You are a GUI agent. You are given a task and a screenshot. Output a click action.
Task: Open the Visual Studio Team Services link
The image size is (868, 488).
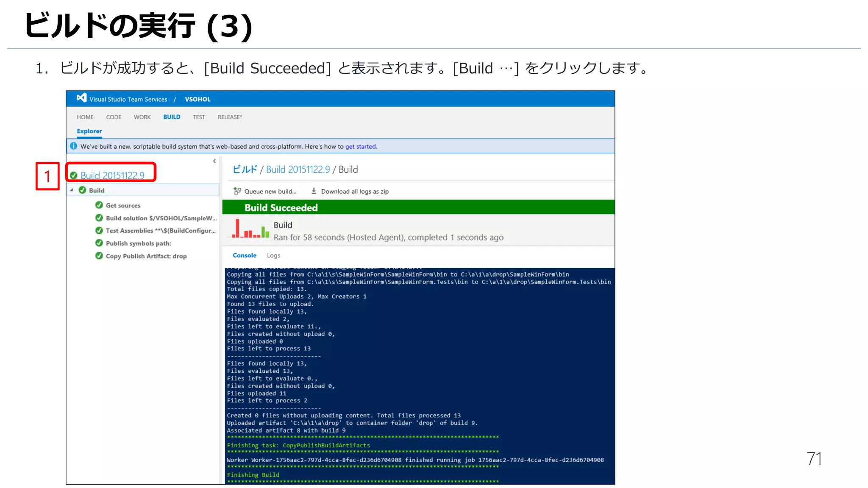pyautogui.click(x=128, y=99)
